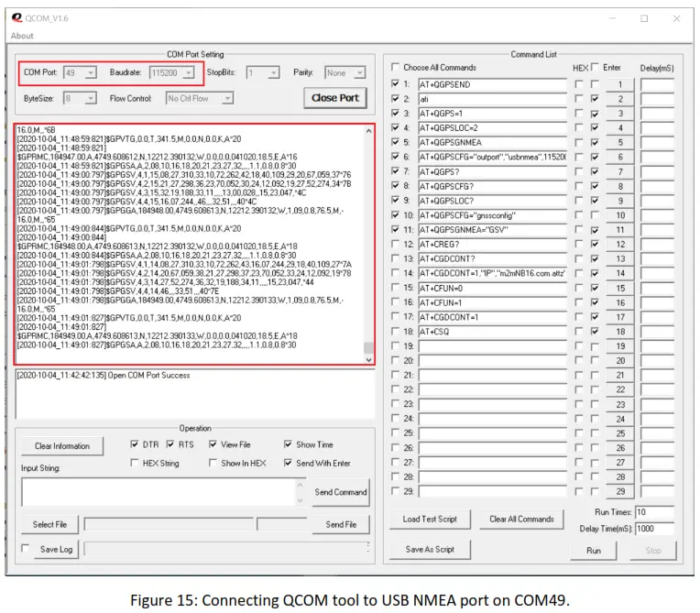Viewport: 700px width, 613px height.
Task: Click send button 7 for AT+QGPS?
Action: click(x=620, y=172)
